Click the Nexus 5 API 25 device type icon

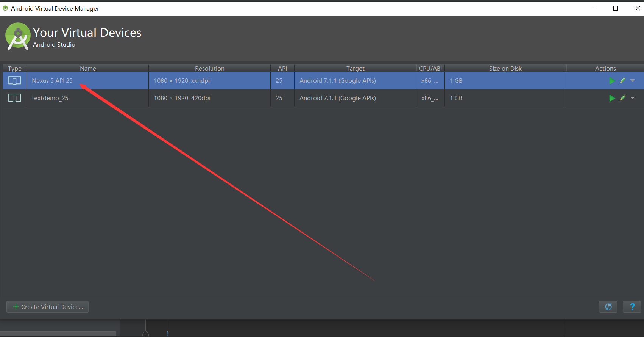[x=15, y=81]
